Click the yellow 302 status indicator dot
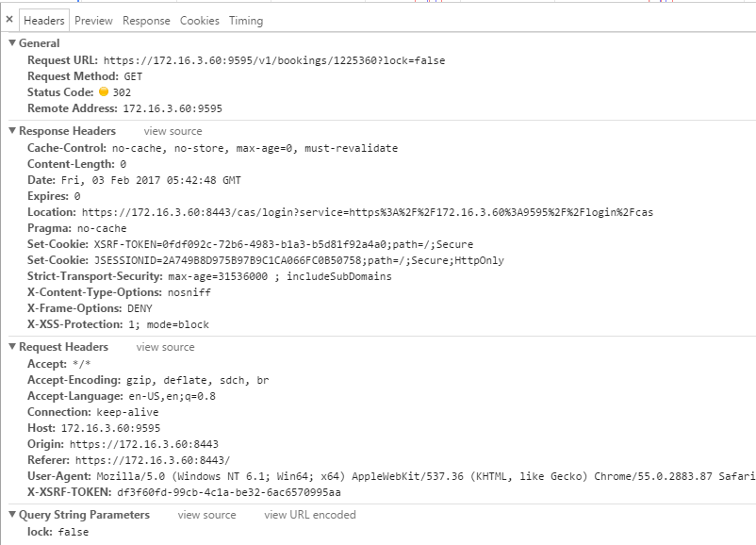This screenshot has width=756, height=545. point(104,91)
